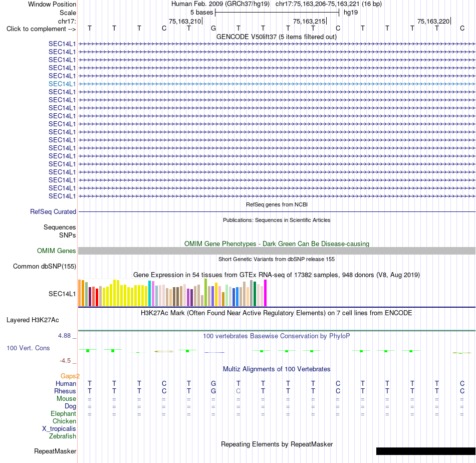
Task: Select the Chicken alignment row label
Action: click(x=64, y=421)
